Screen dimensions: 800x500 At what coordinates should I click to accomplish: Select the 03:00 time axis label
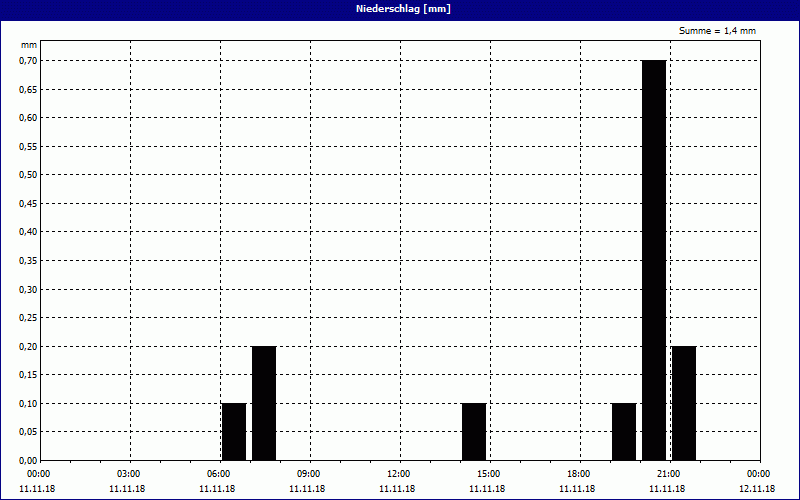(x=128, y=473)
